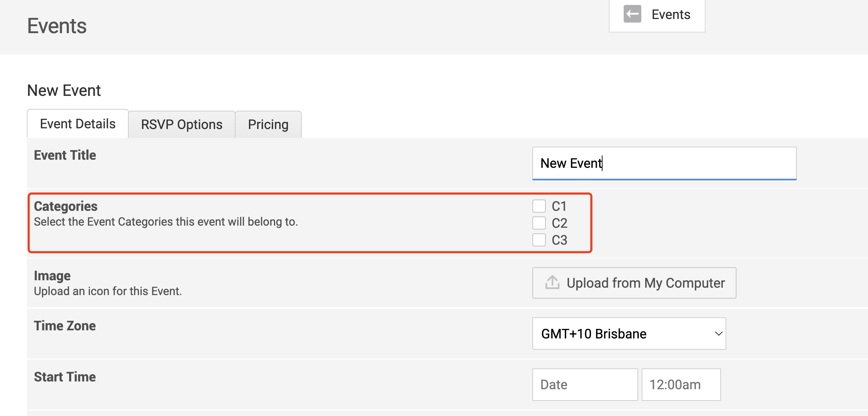Click the upload icon on the upload button

(552, 282)
